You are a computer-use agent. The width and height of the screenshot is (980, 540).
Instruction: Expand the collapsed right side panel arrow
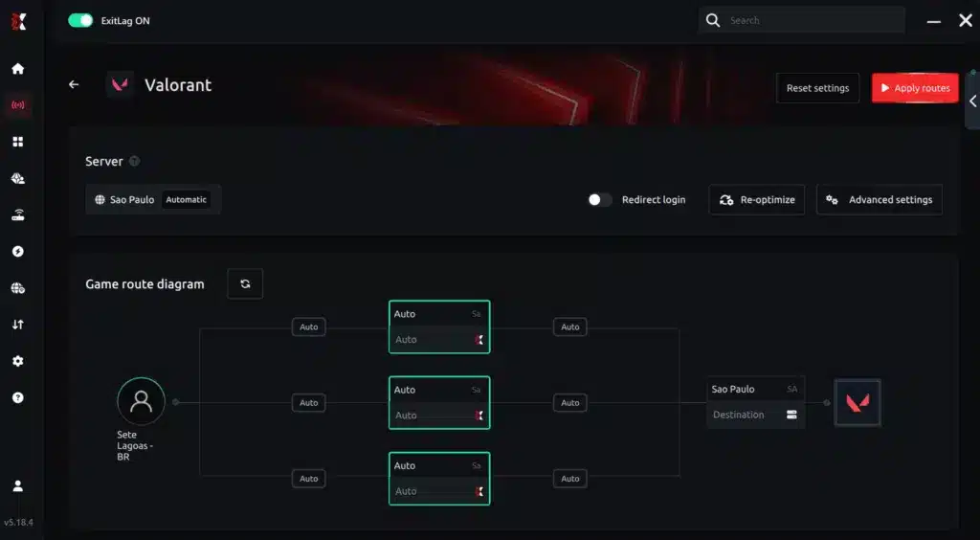973,101
